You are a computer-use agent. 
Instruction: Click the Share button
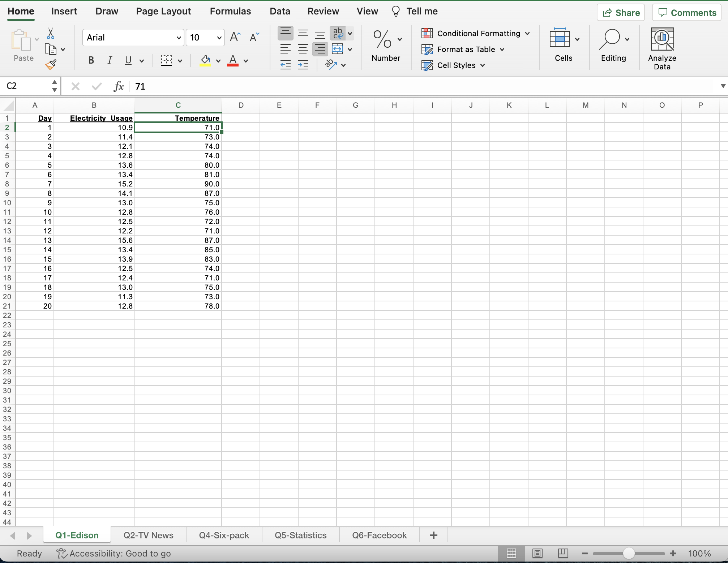click(x=621, y=13)
